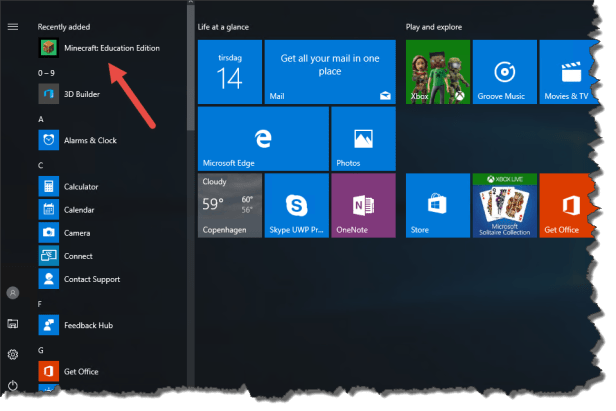Open the Copenhagen weather tile
Image resolution: width=616 pixels, height=411 pixels.
(230, 205)
